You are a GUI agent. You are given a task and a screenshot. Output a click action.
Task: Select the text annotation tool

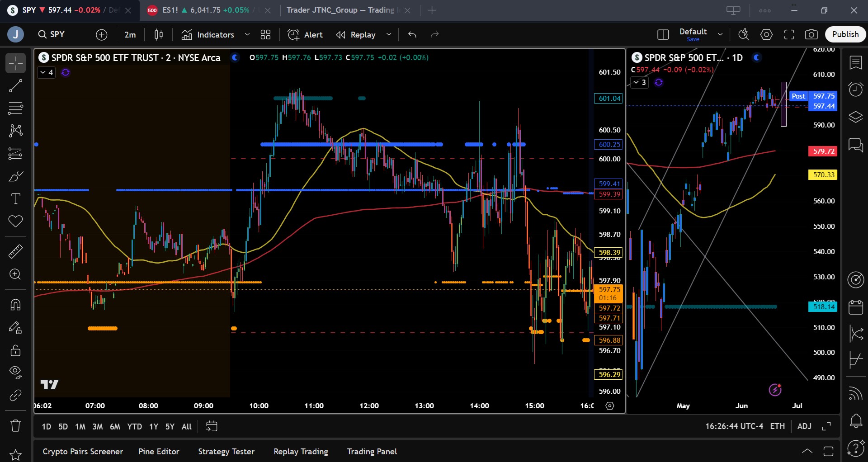[x=15, y=198]
